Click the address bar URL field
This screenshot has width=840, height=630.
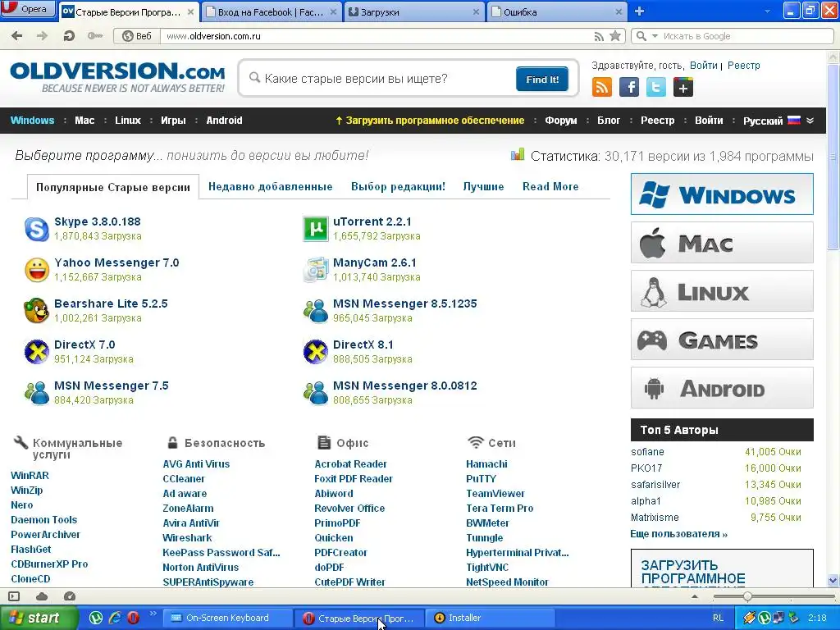[375, 36]
